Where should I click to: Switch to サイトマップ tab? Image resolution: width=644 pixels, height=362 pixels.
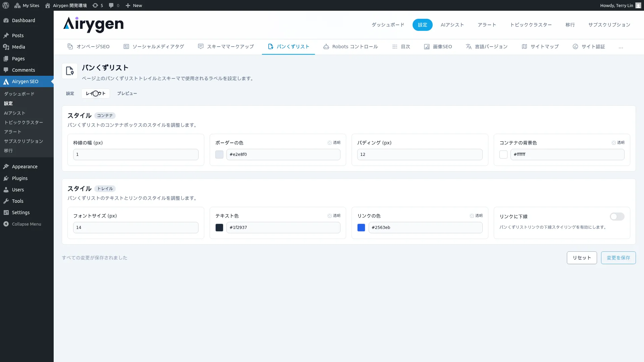(540, 47)
